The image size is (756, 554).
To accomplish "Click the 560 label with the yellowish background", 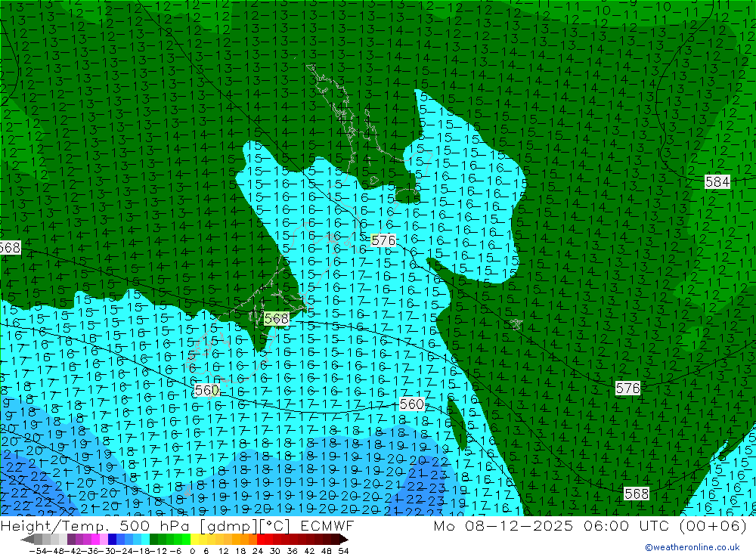I will (x=207, y=390).
